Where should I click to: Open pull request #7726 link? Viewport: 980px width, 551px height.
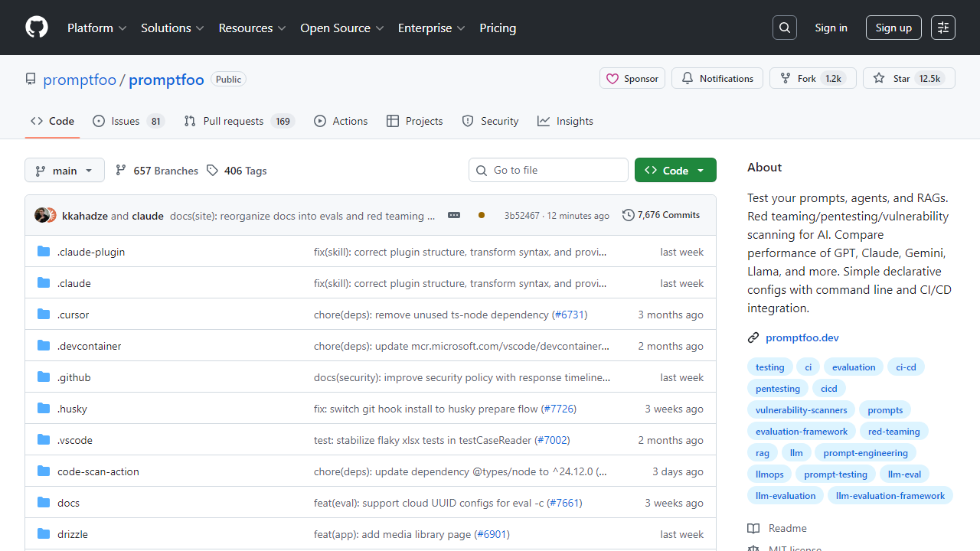coord(559,409)
